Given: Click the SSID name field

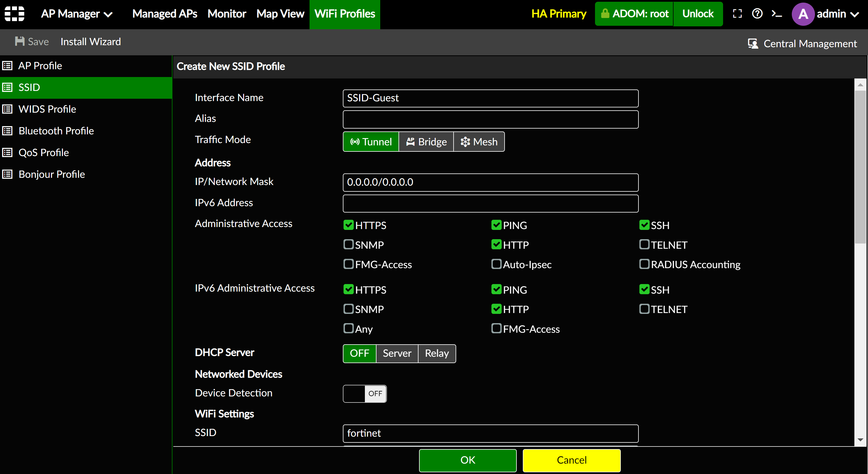Looking at the screenshot, I should click(490, 433).
